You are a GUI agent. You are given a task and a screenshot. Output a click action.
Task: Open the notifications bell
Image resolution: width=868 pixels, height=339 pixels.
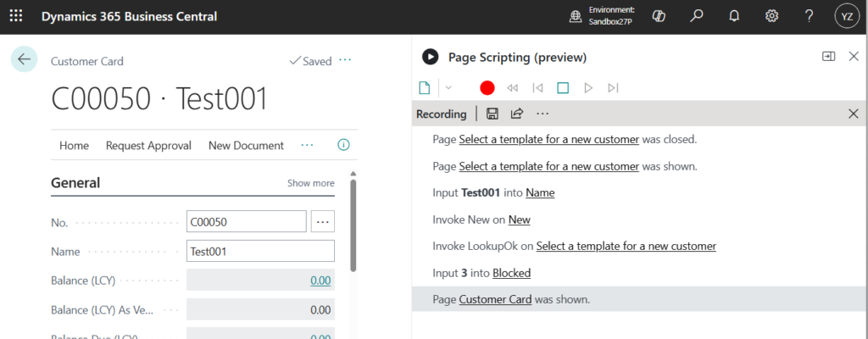[x=734, y=16]
